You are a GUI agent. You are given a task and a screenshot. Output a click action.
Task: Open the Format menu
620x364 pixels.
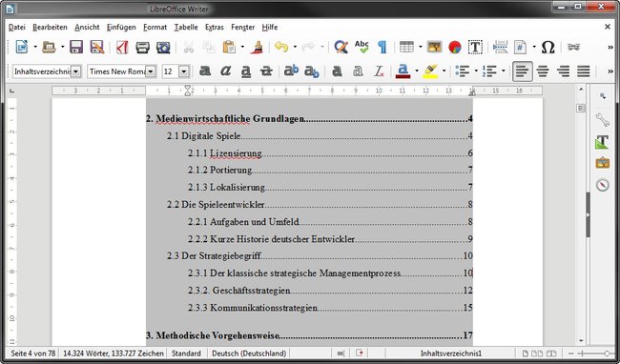click(x=155, y=28)
